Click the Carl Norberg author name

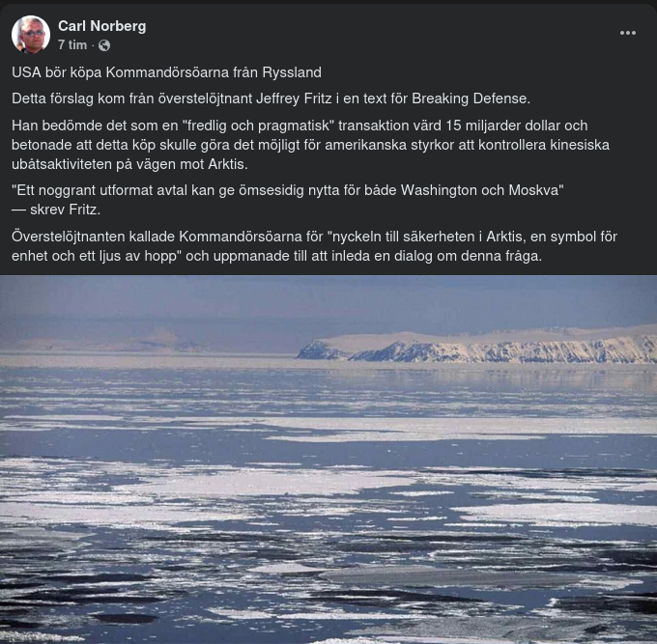101,26
